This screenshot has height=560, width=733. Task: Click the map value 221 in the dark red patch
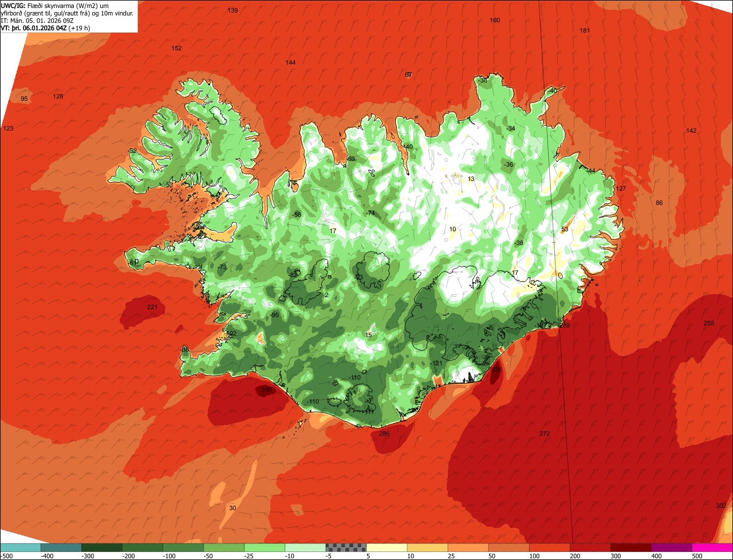pos(152,307)
